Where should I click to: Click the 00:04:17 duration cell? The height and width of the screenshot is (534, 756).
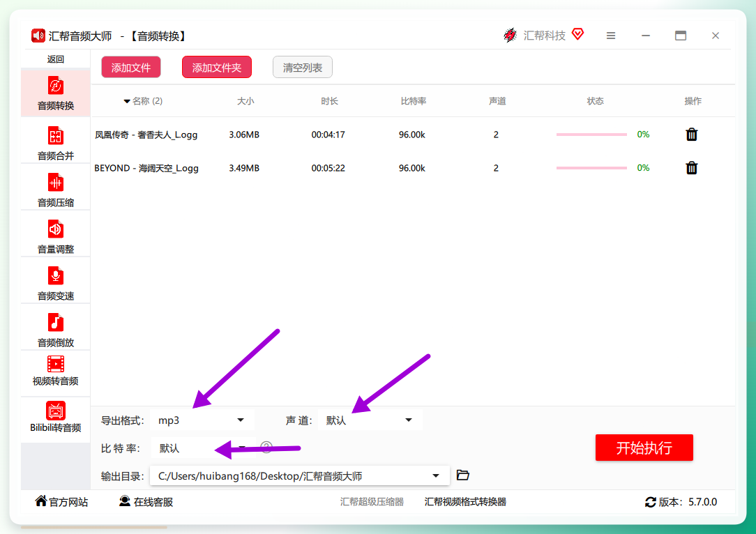328,135
